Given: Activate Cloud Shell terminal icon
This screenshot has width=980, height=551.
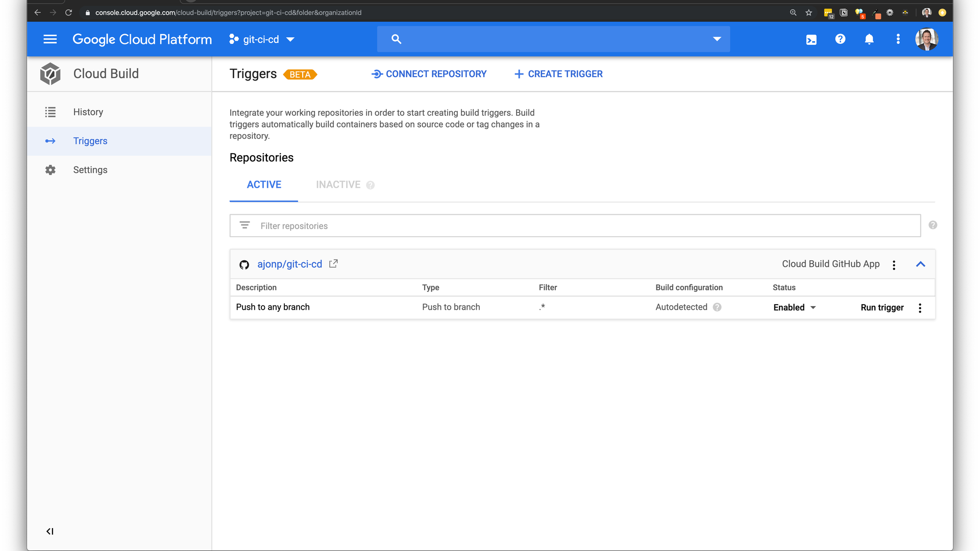Looking at the screenshot, I should point(811,39).
